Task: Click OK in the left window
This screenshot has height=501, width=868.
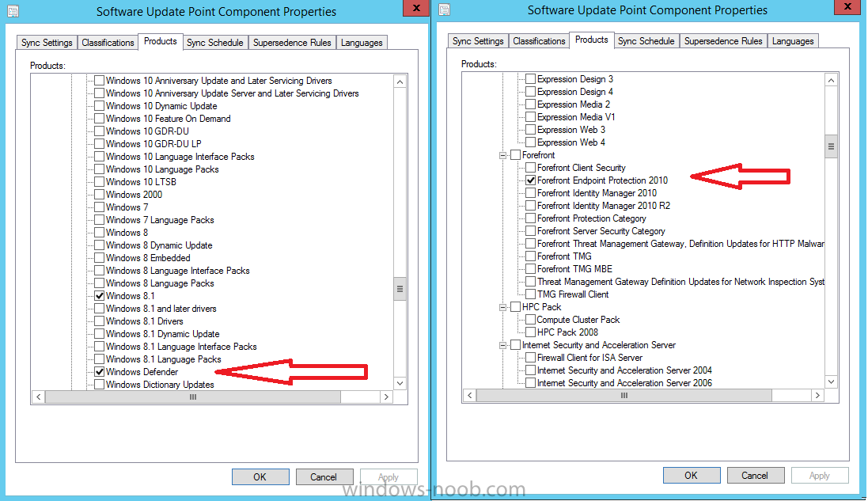Action: pyautogui.click(x=260, y=476)
